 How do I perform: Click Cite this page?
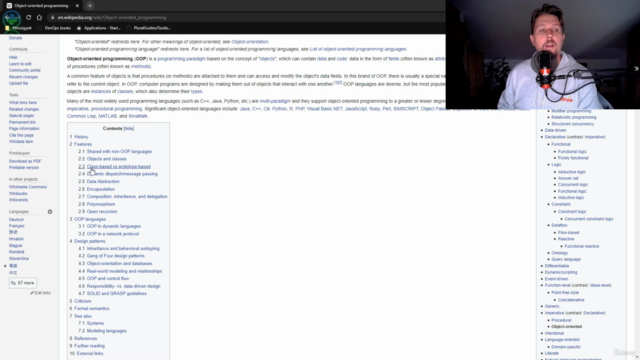click(x=21, y=135)
